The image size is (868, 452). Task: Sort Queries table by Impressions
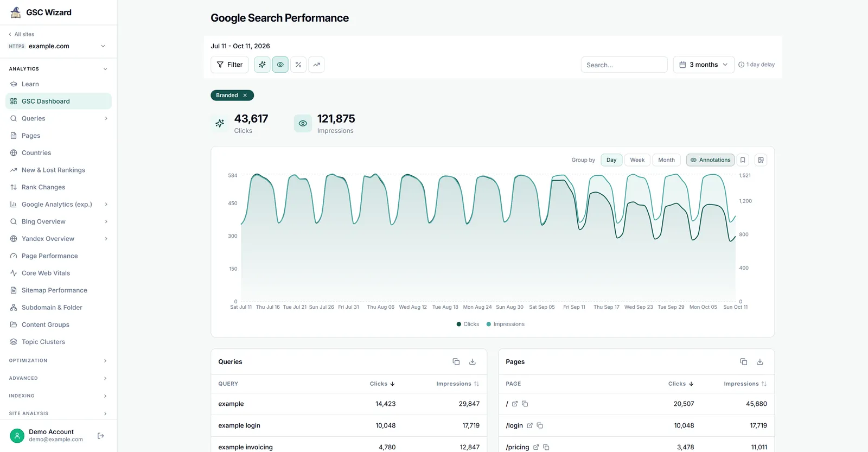pyautogui.click(x=458, y=384)
